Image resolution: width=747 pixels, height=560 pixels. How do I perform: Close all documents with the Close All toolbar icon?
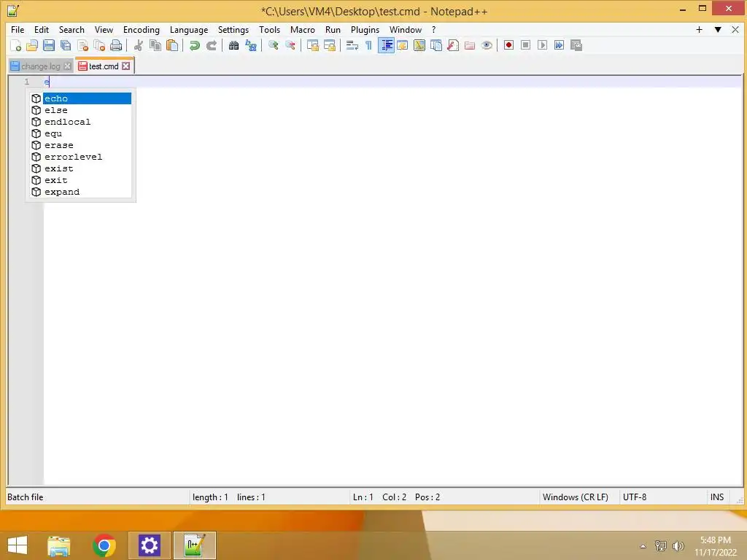point(99,45)
